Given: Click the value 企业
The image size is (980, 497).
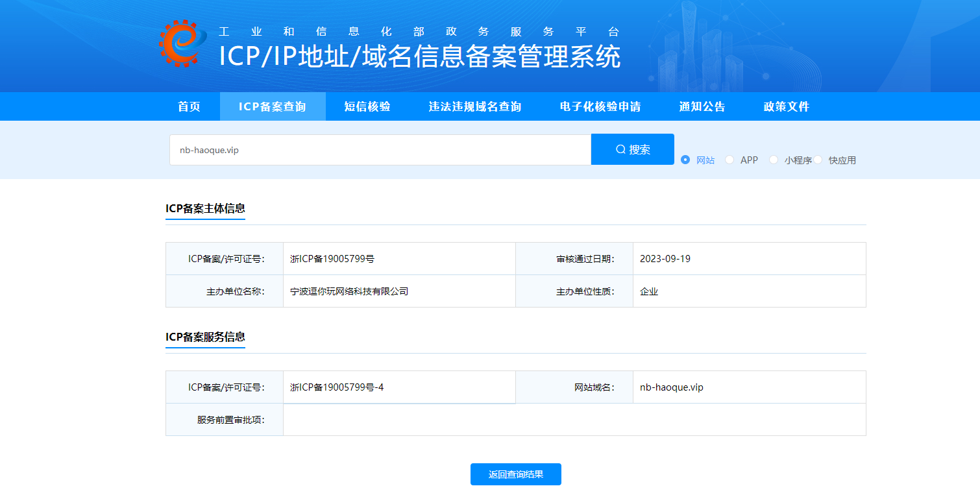Looking at the screenshot, I should point(649,291).
